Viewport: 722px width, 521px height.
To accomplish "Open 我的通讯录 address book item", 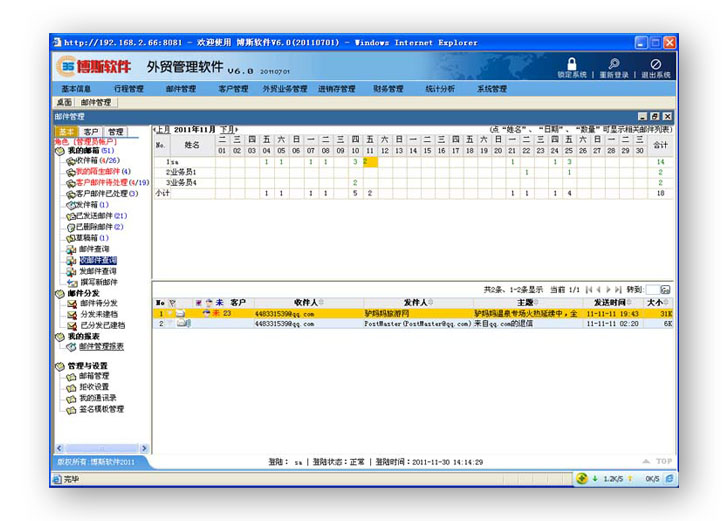I will 97,398.
